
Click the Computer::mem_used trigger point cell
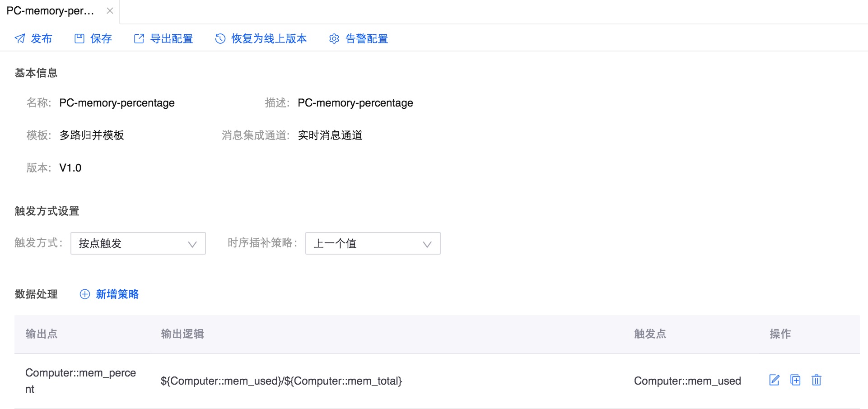tap(687, 381)
